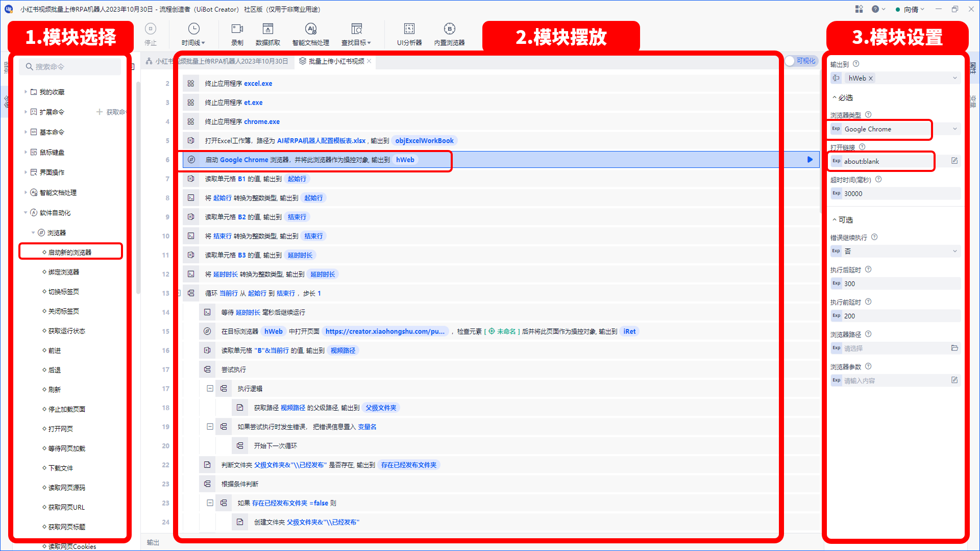
Task: Collapse the 如果尝试执行时发生错误 block
Action: [x=210, y=427]
